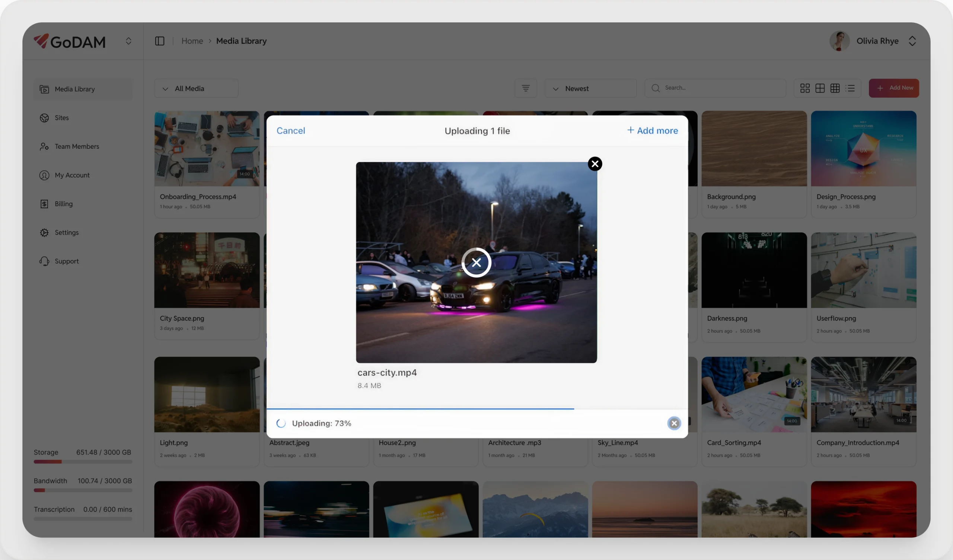Open Team Members in sidebar

pyautogui.click(x=77, y=146)
